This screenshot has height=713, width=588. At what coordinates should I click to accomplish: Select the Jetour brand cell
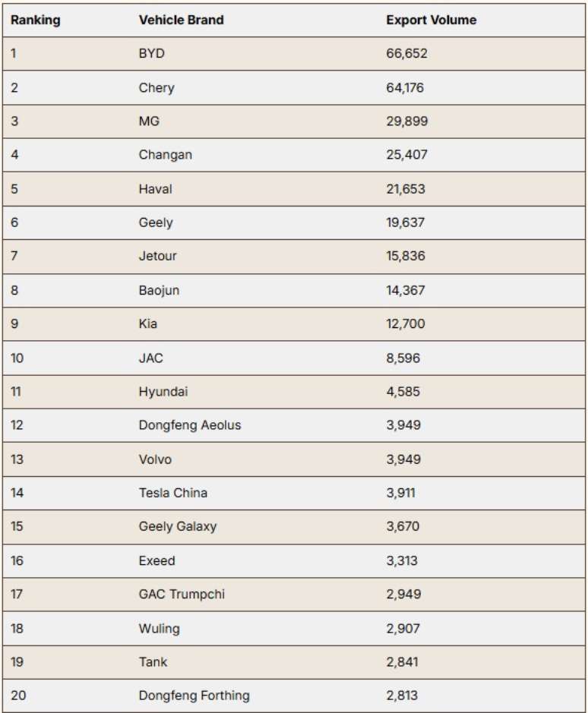point(157,256)
